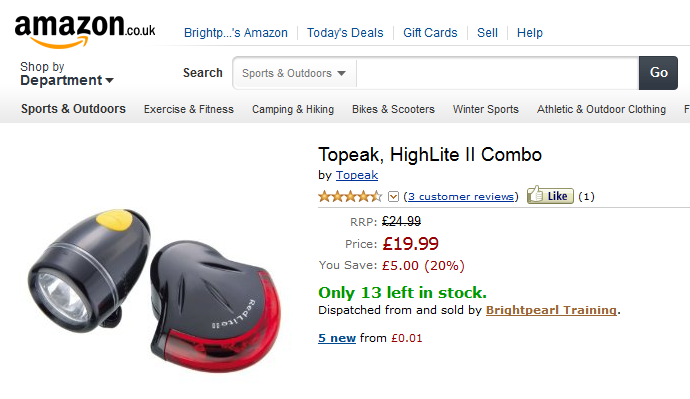Open the Brightpearl Training seller link
This screenshot has height=399, width=690.
[x=551, y=310]
